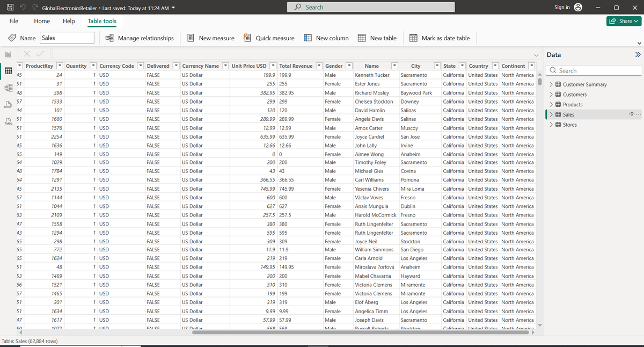
Task: Click the New column icon
Action: click(x=308, y=38)
